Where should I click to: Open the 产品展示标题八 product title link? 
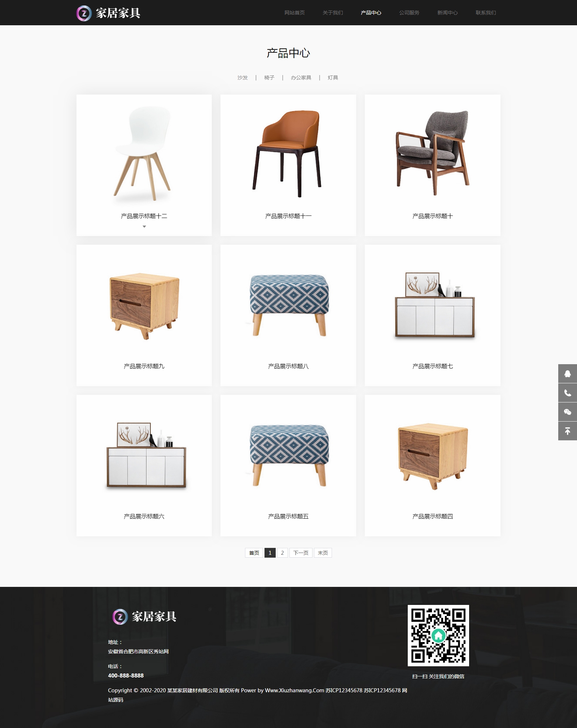[x=288, y=366]
